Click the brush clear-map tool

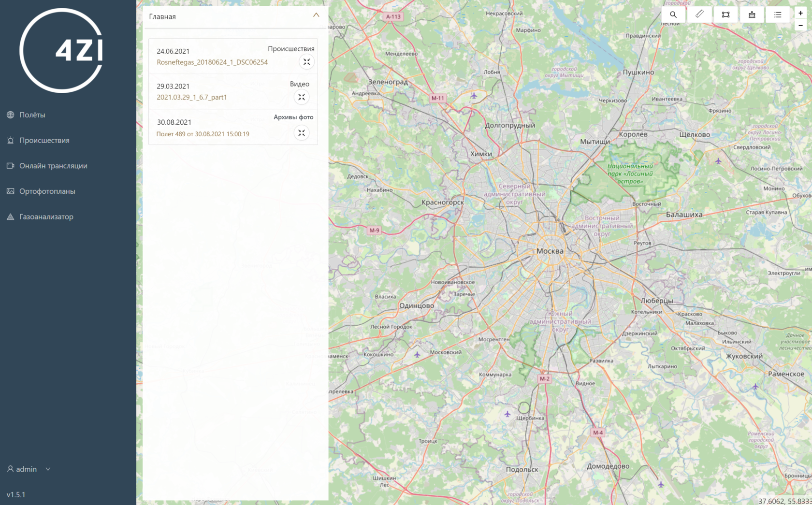[x=752, y=14]
